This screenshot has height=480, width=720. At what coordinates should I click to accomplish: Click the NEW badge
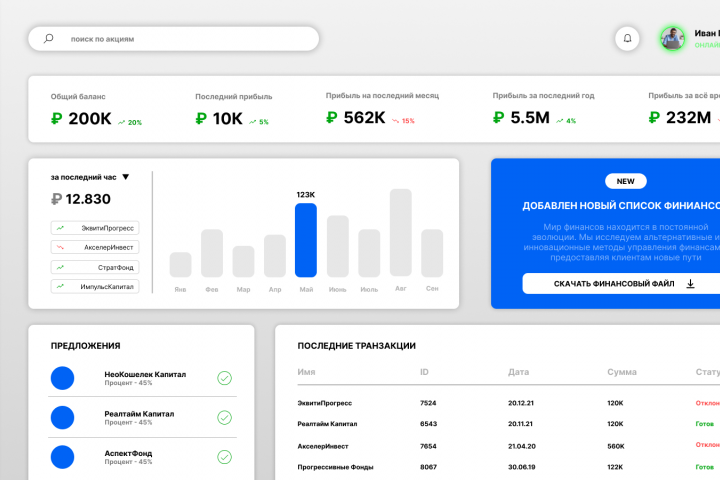coord(625,181)
